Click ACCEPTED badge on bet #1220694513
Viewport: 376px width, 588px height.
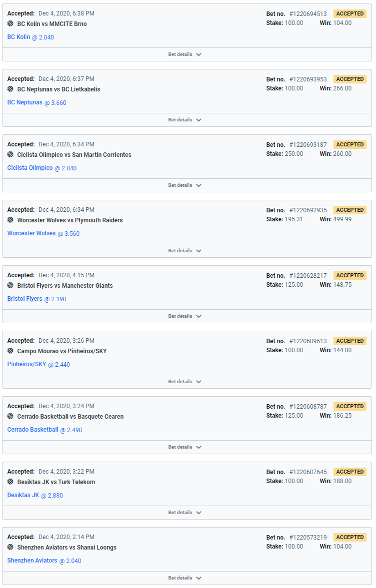click(349, 13)
